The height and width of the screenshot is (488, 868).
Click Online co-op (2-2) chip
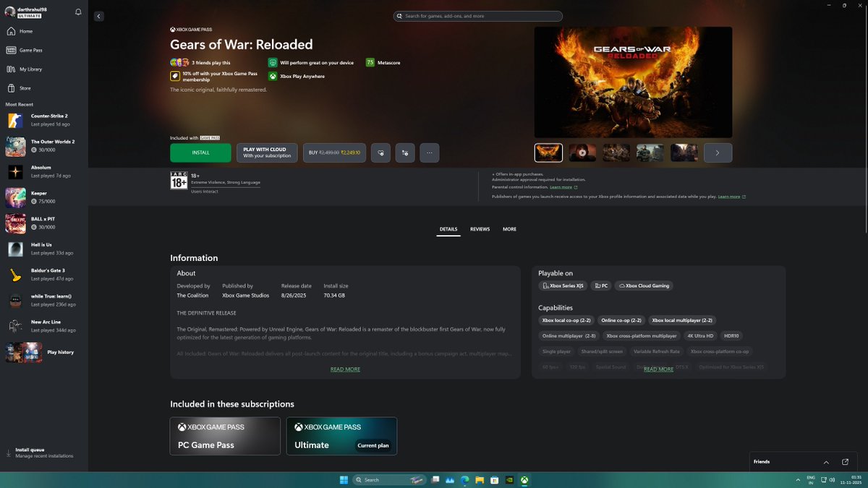pos(621,320)
